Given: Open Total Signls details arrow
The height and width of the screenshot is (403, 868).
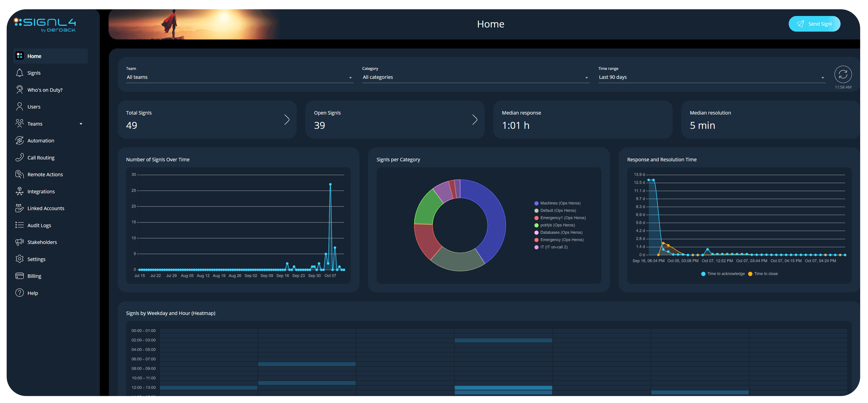Looking at the screenshot, I should [287, 120].
